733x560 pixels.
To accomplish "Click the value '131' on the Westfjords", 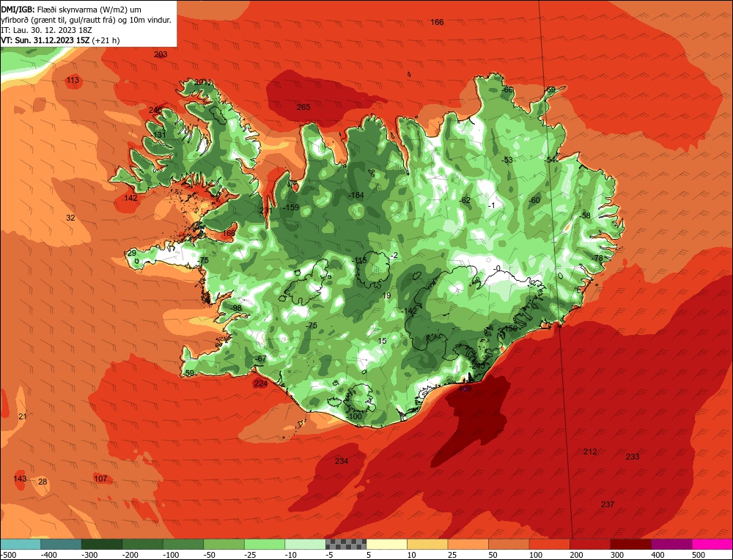I will point(159,135).
